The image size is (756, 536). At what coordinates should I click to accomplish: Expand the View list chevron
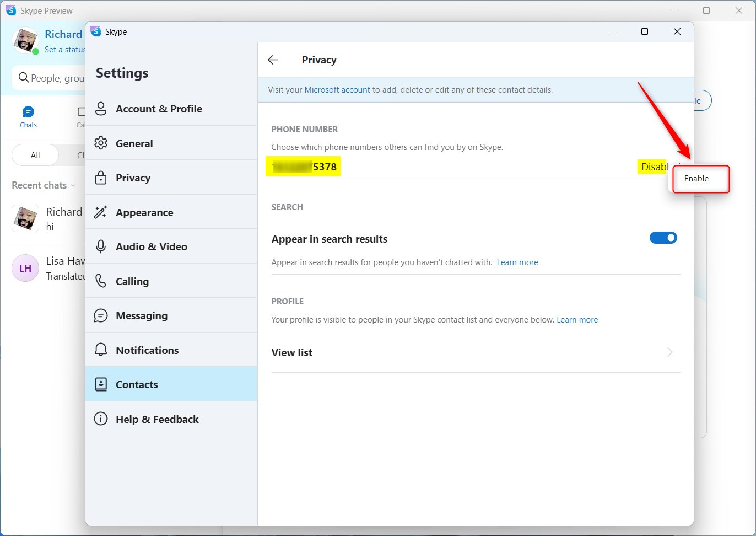click(x=669, y=352)
